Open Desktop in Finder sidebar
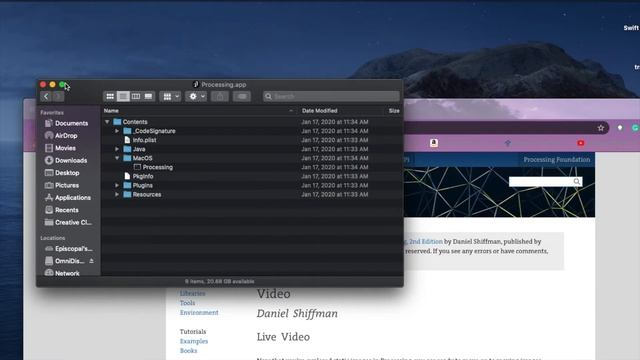 click(x=67, y=173)
